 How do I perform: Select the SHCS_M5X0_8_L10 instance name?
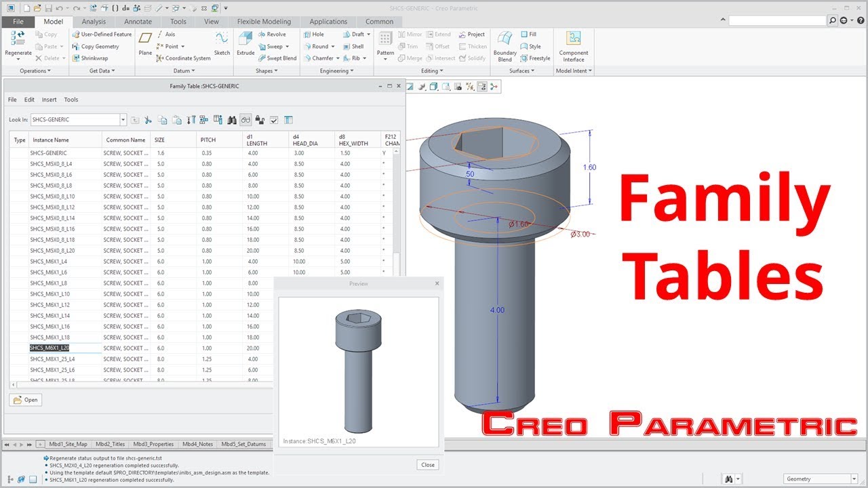52,197
